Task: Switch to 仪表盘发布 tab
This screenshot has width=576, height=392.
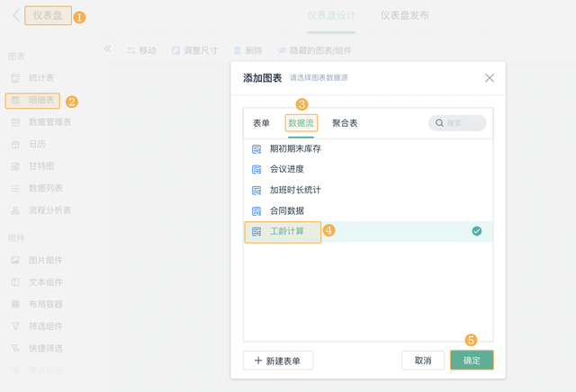Action: click(404, 15)
